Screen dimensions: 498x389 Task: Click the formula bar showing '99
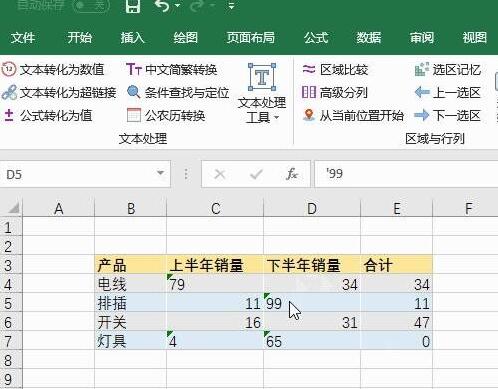406,174
